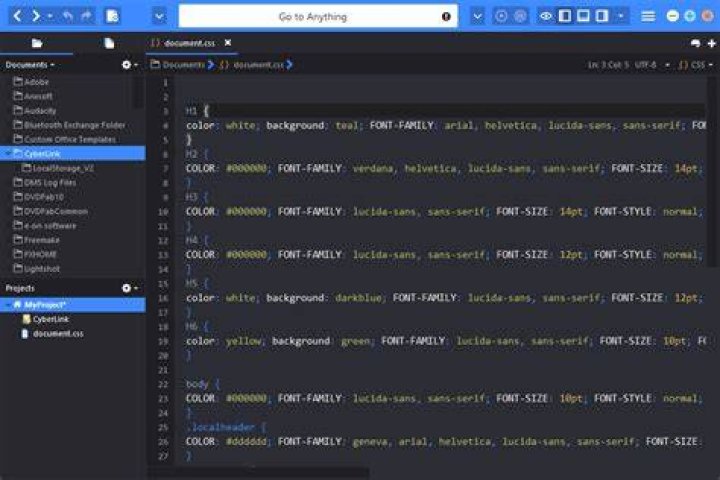
Task: Select the DVDFab10 folder
Action: (x=39, y=197)
